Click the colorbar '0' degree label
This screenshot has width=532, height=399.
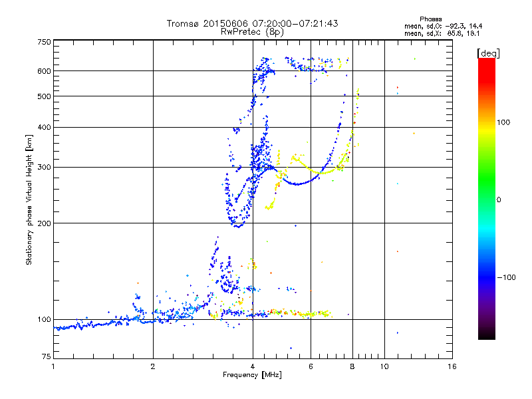click(499, 200)
